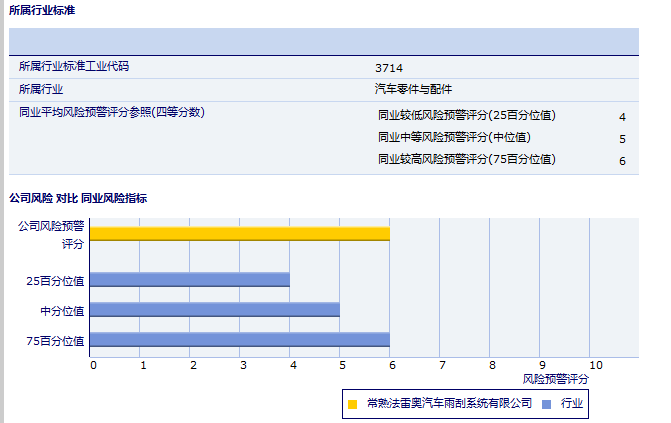This screenshot has width=671, height=423.
Task: Click the 25百分位值 chart axis label
Action: pos(55,281)
